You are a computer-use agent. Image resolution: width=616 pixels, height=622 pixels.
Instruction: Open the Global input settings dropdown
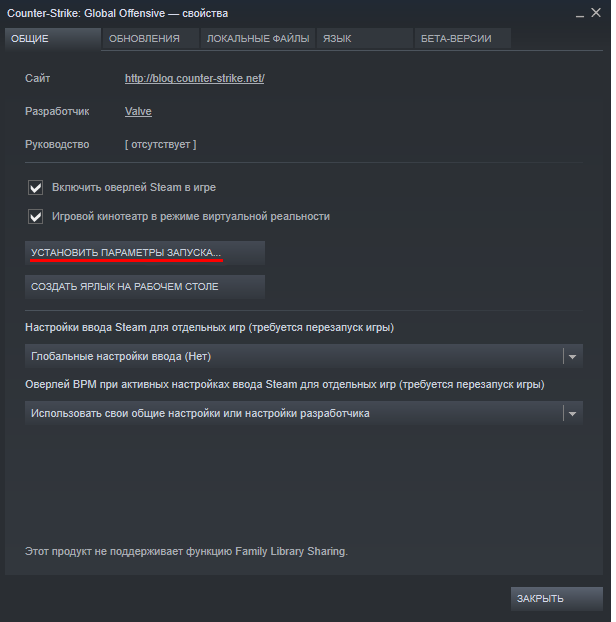pos(293,356)
